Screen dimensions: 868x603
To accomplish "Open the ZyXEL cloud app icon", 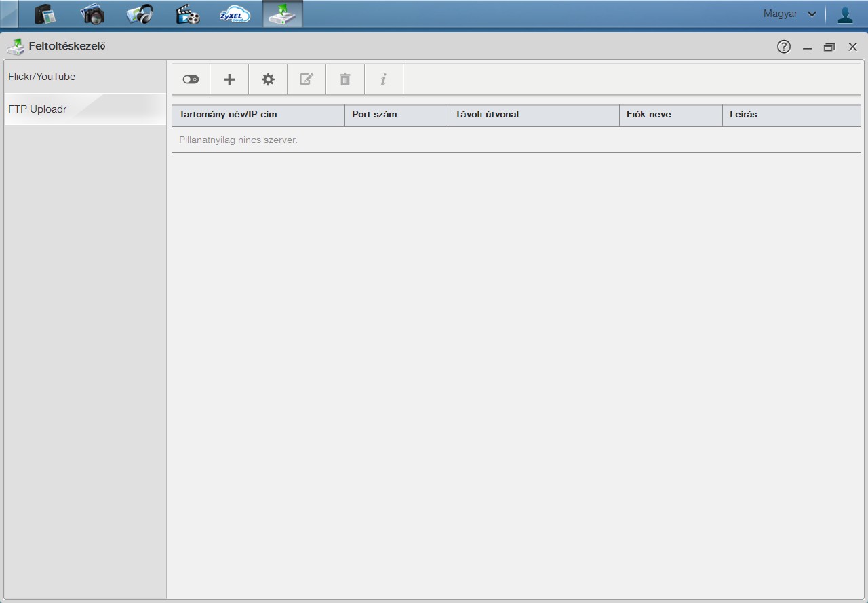I will 235,14.
